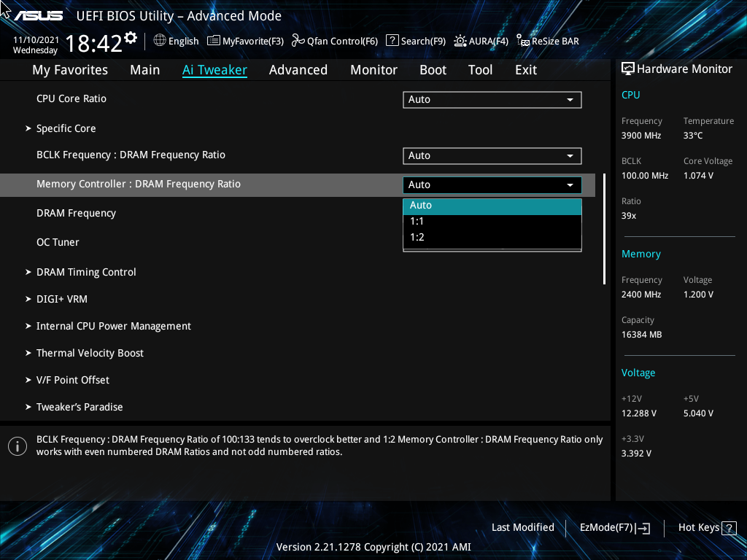Switch to Tool tab

tap(480, 70)
